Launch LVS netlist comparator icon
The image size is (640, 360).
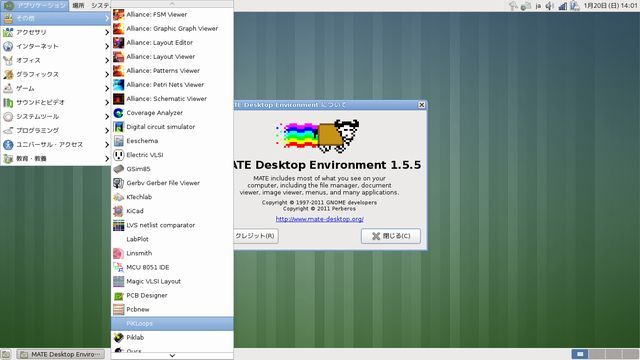click(118, 225)
